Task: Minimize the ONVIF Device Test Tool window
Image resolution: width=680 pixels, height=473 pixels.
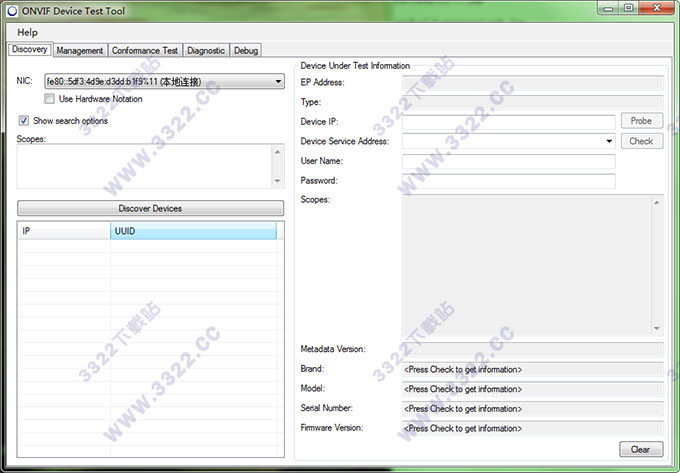Action: [608, 8]
